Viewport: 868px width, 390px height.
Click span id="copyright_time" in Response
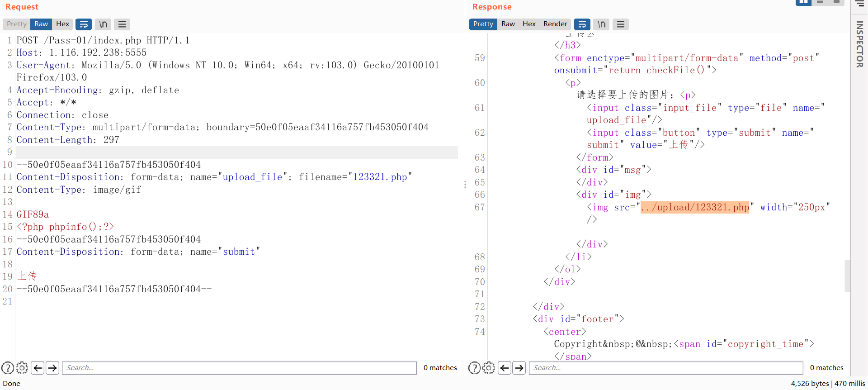[x=744, y=344]
